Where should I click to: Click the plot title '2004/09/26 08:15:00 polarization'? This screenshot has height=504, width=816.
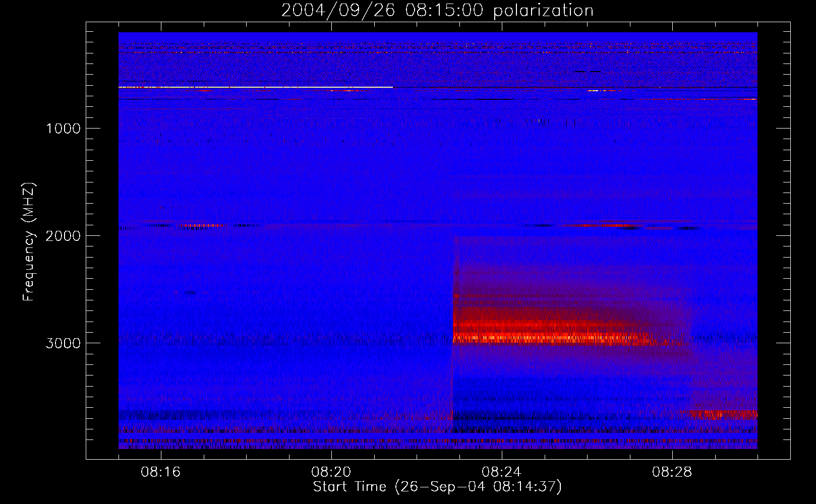[437, 10]
